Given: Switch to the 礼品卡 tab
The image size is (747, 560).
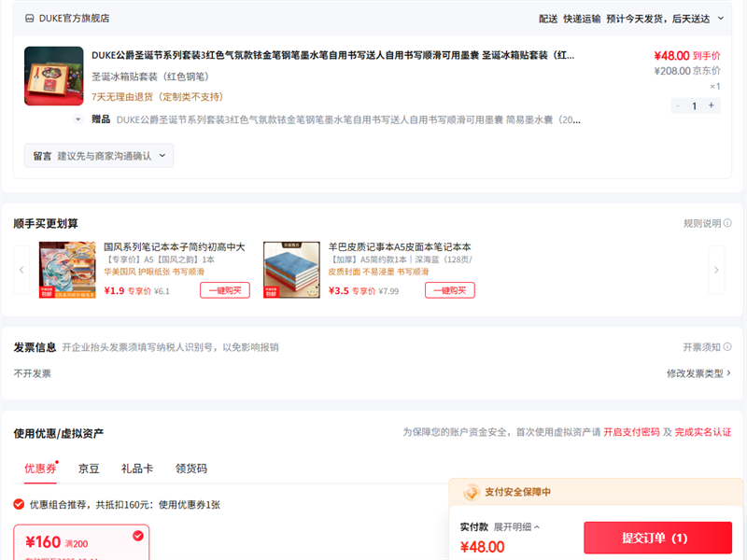Looking at the screenshot, I should 136,469.
